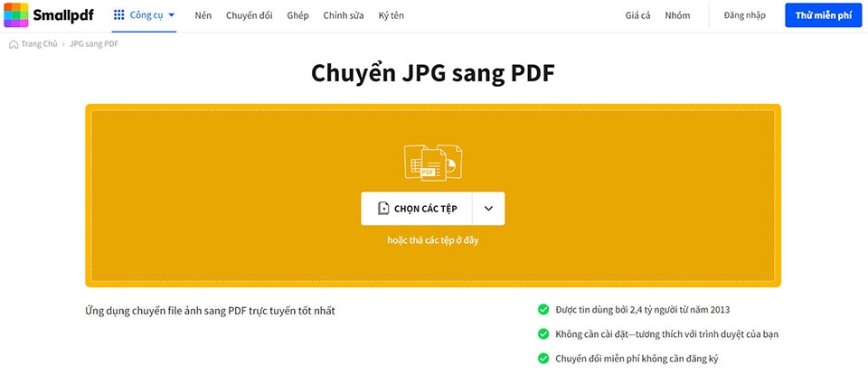The height and width of the screenshot is (374, 868).
Task: Click the Thử miễn phí button
Action: click(x=823, y=15)
